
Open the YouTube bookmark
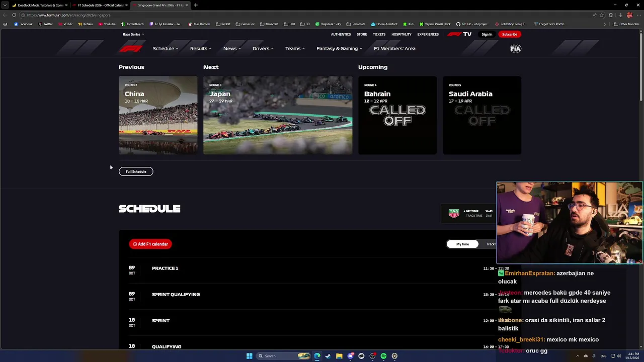click(x=107, y=24)
